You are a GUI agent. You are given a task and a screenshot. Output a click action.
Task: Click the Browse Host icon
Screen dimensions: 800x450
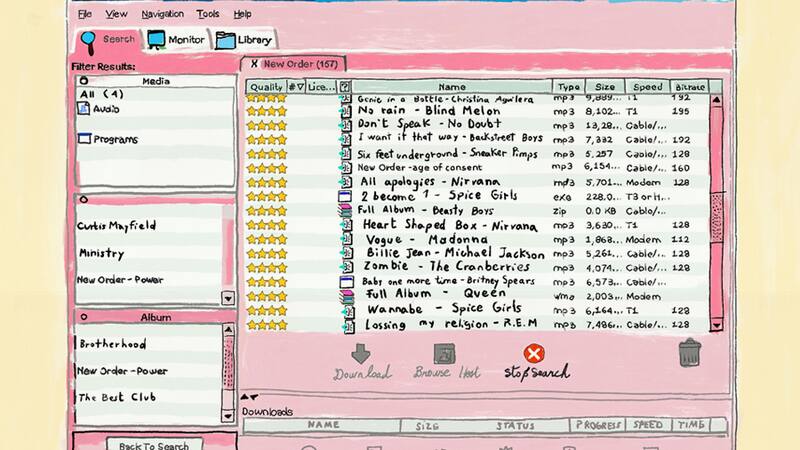445,354
